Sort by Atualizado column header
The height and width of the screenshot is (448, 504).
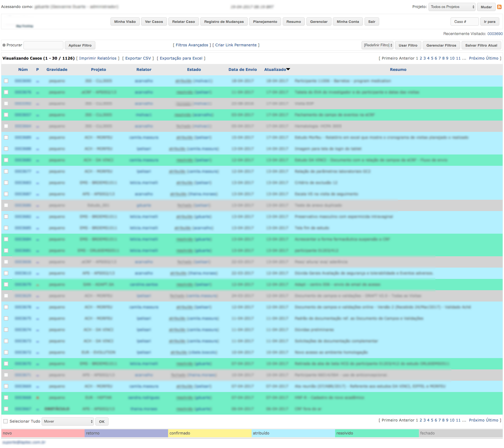275,70
